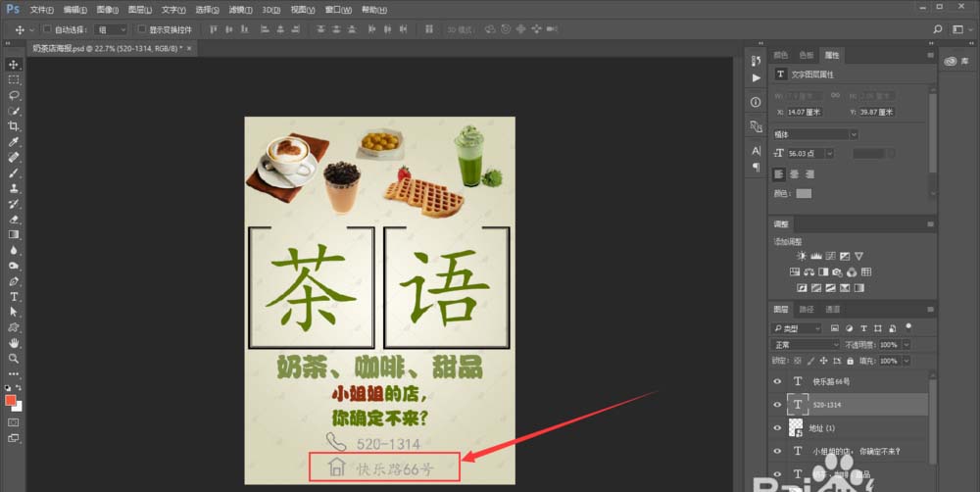Select the Pen tool

[x=13, y=281]
